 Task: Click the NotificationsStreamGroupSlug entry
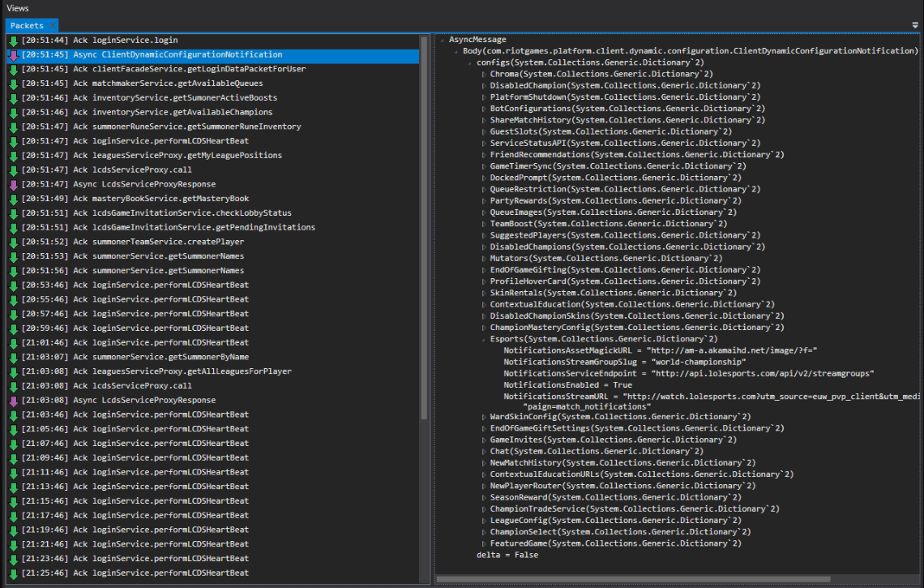625,362
